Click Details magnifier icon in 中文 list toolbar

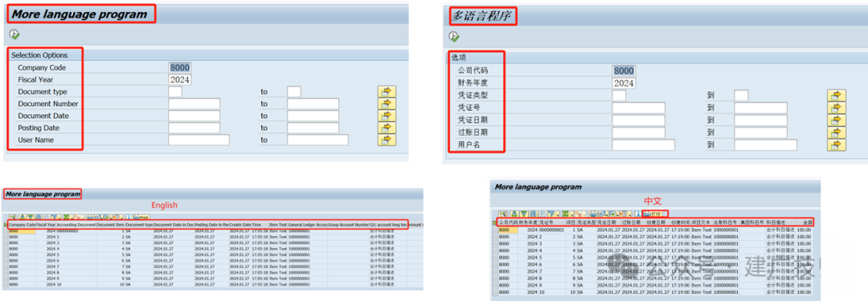[x=503, y=214]
